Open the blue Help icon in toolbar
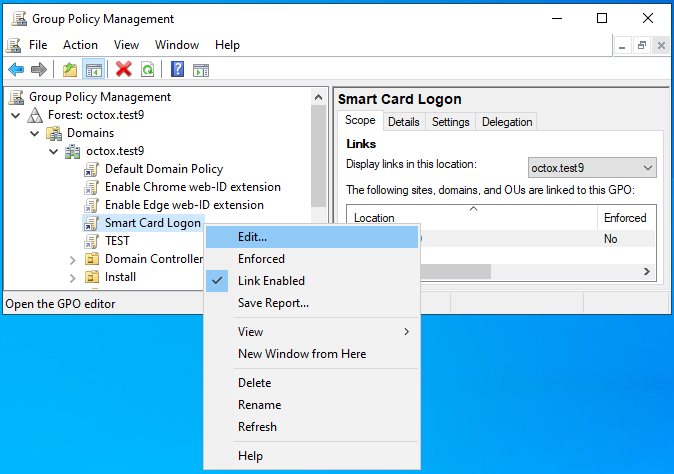Image resolution: width=674 pixels, height=474 pixels. (x=177, y=69)
